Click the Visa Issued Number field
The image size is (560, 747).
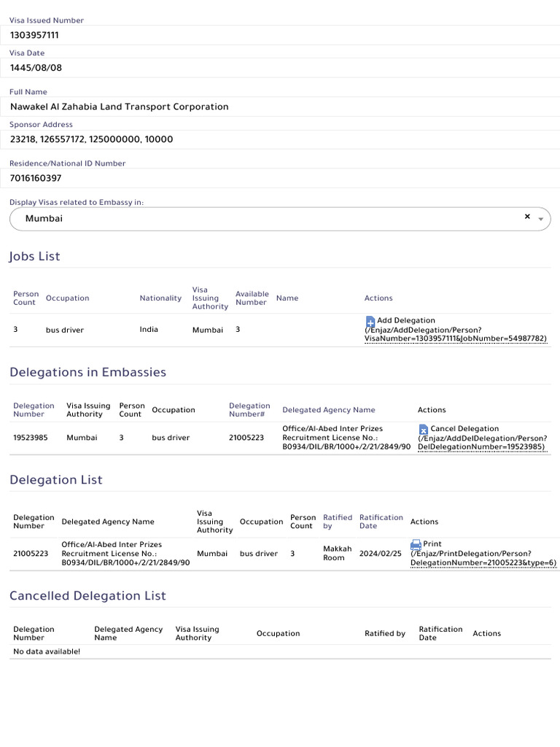[280, 35]
